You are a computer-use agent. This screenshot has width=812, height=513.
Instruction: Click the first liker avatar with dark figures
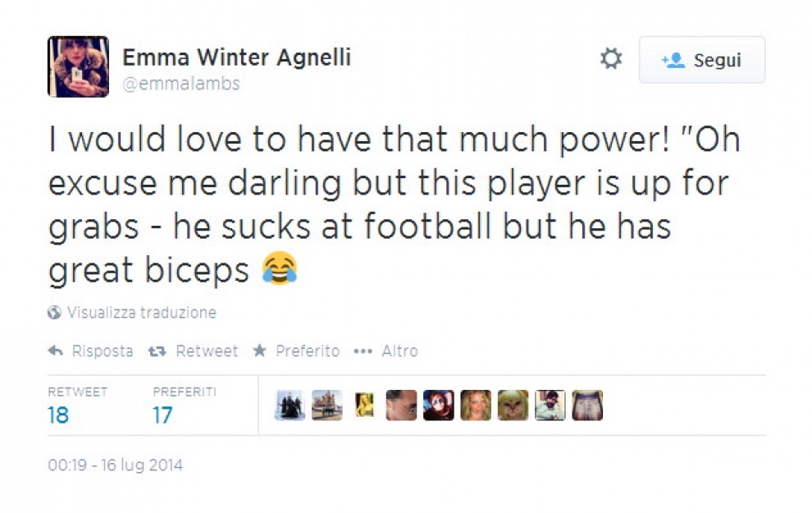click(x=290, y=405)
